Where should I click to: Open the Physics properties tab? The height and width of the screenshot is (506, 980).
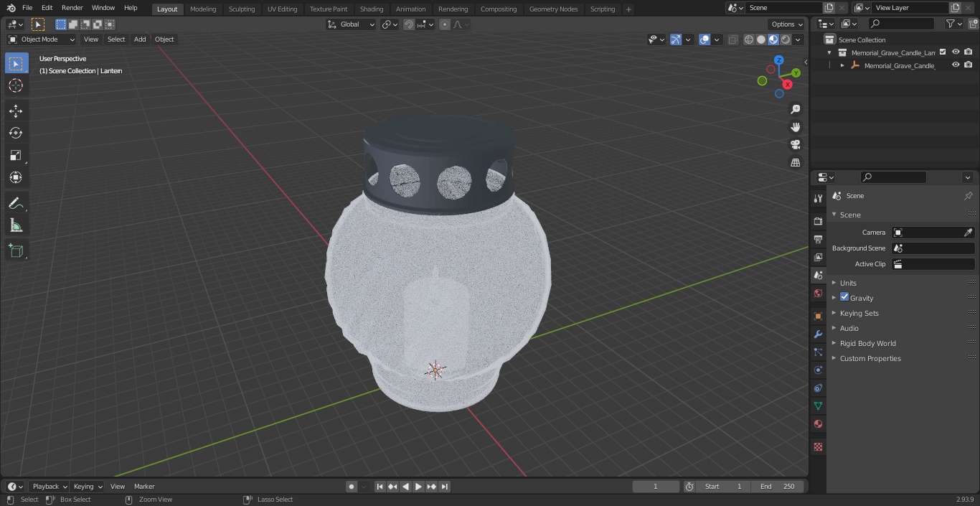click(x=818, y=370)
